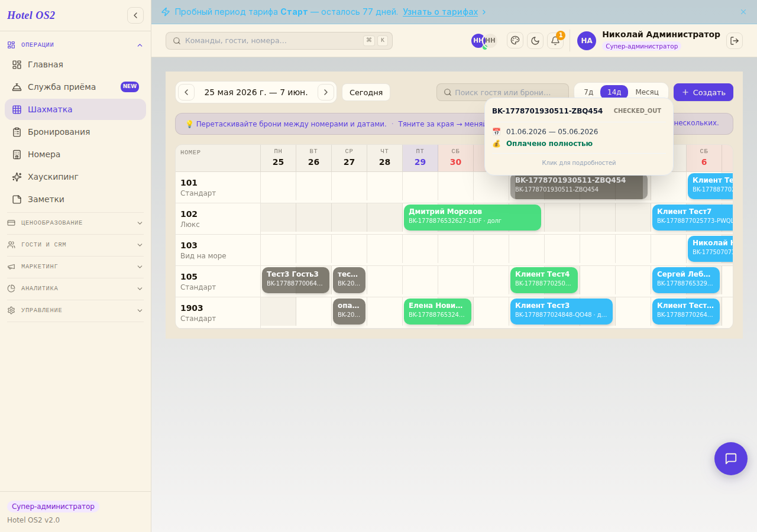Image resolution: width=757 pixels, height=532 pixels.
Task: Go to previous date range
Action: pyautogui.click(x=186, y=92)
